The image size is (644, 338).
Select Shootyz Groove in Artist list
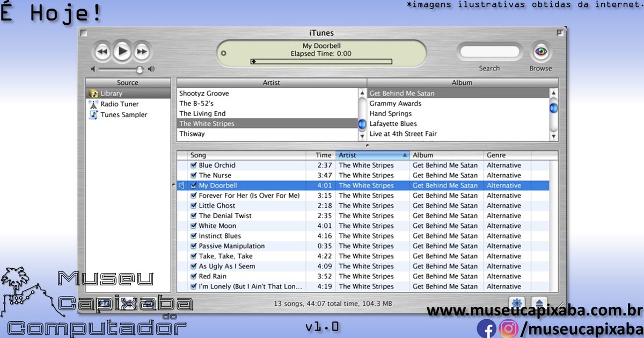pos(268,94)
